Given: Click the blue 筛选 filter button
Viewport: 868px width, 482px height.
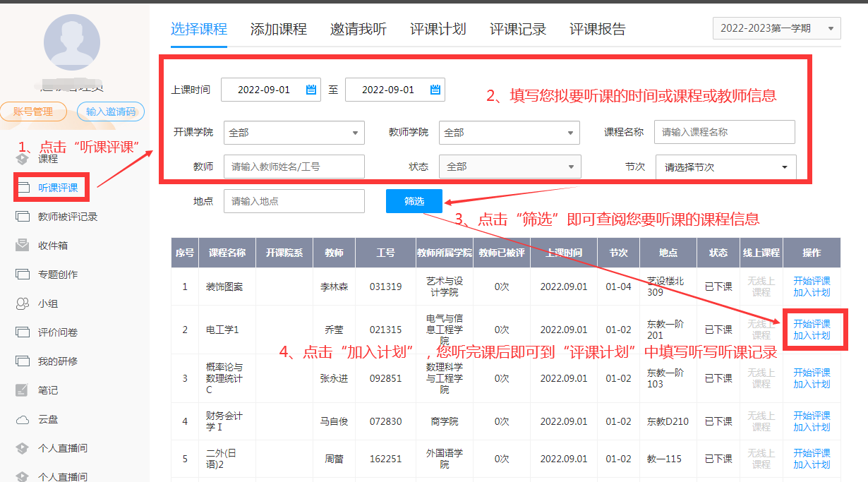Looking at the screenshot, I should pyautogui.click(x=414, y=201).
